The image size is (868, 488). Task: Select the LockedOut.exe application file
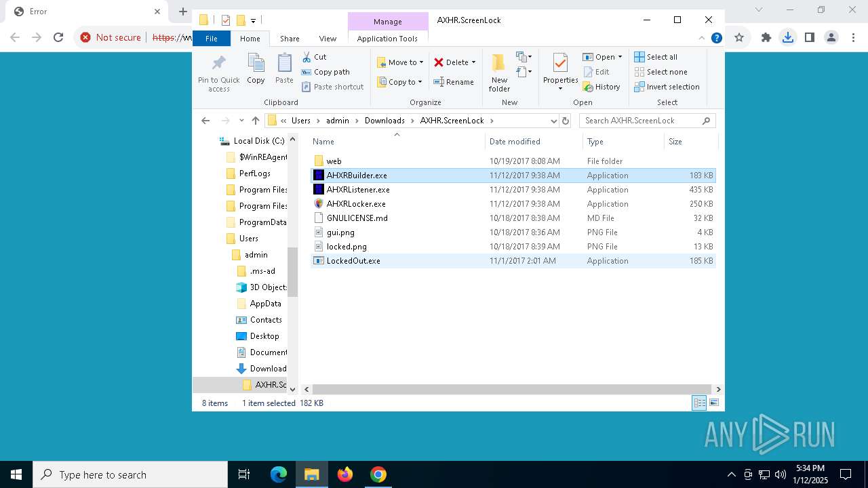[x=513, y=261]
